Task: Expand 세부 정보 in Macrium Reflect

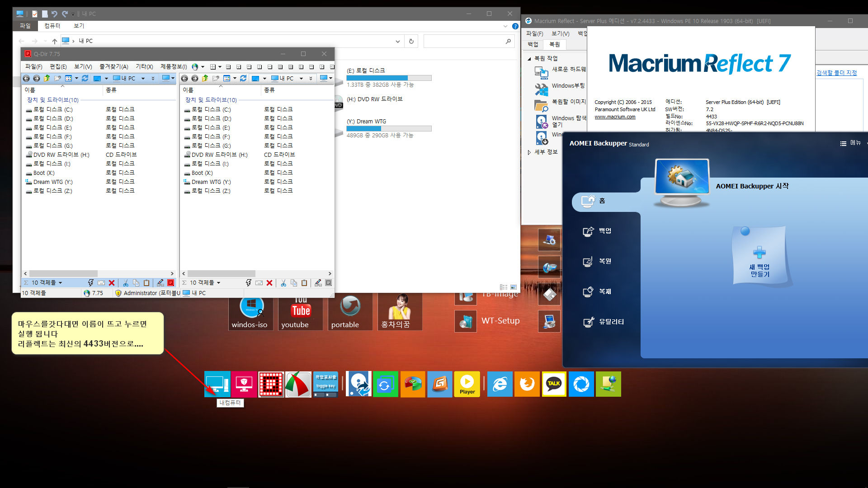Action: point(529,152)
